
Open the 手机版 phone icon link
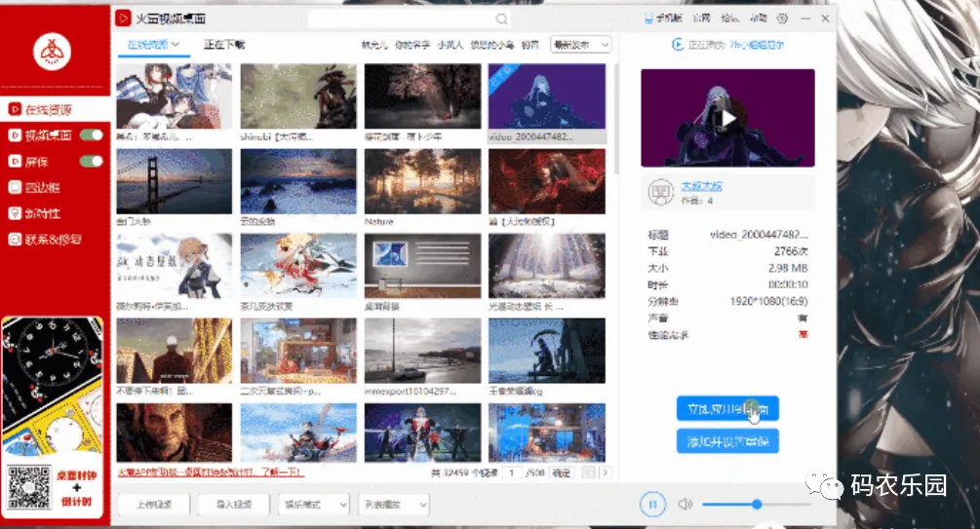pyautogui.click(x=663, y=19)
